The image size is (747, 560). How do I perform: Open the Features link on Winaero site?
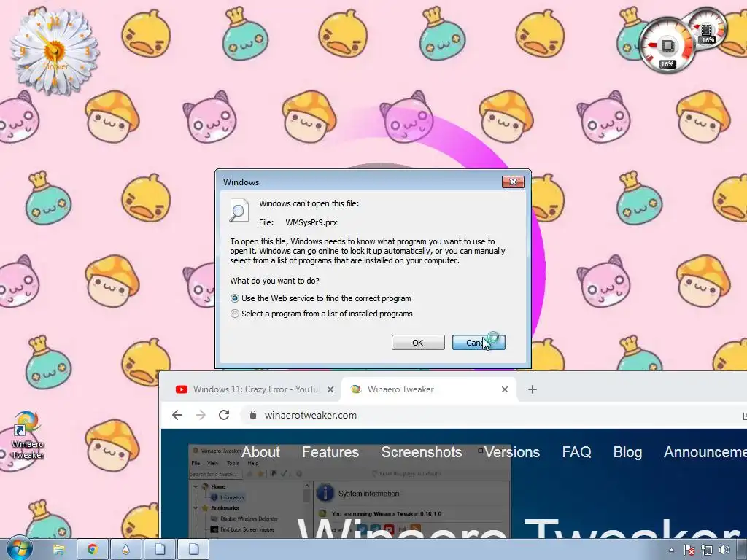pyautogui.click(x=330, y=452)
